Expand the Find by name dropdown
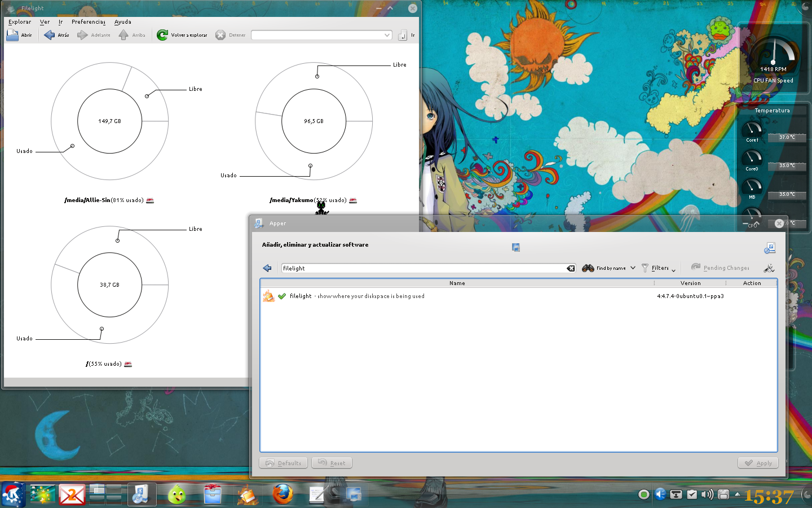 click(633, 268)
